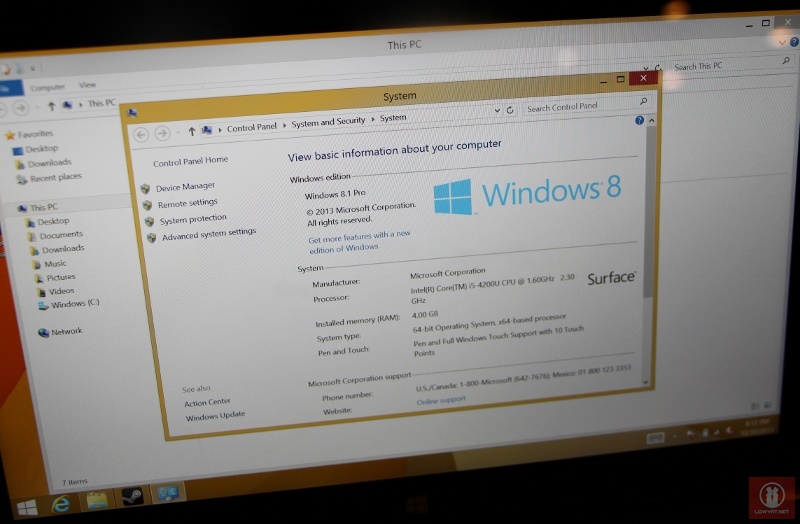The height and width of the screenshot is (524, 800).
Task: Open Online support website link
Action: (441, 400)
